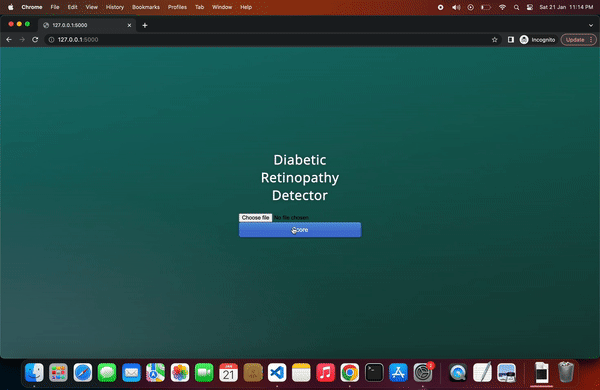Image resolution: width=600 pixels, height=390 pixels.
Task: Open Music from the Dock
Action: click(326, 372)
